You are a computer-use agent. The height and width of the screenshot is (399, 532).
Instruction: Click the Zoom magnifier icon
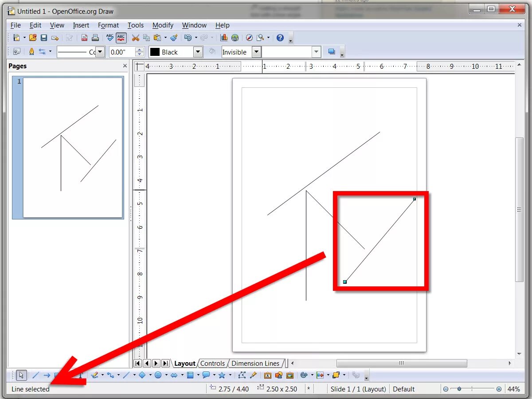point(261,38)
